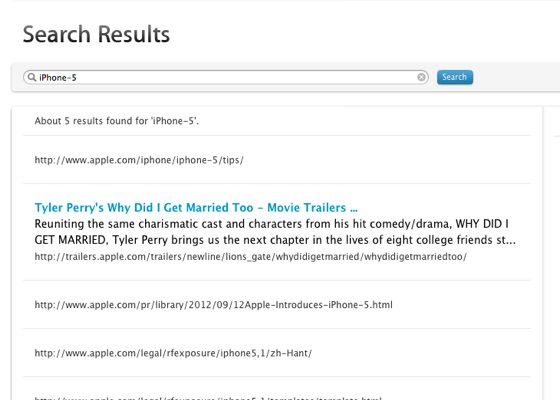Click blank space in the zh-Hant result row
The height and width of the screenshot is (400, 560).
pyautogui.click(x=421, y=353)
